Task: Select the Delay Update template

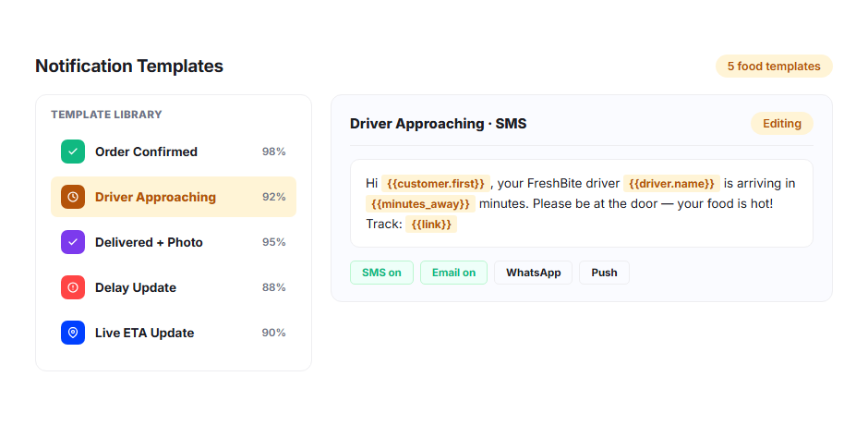Action: (x=174, y=287)
